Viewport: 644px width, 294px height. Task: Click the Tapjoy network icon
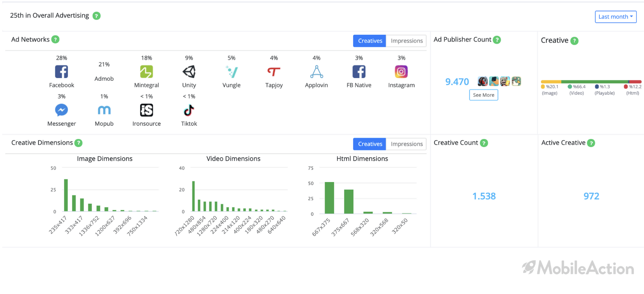[x=274, y=72]
